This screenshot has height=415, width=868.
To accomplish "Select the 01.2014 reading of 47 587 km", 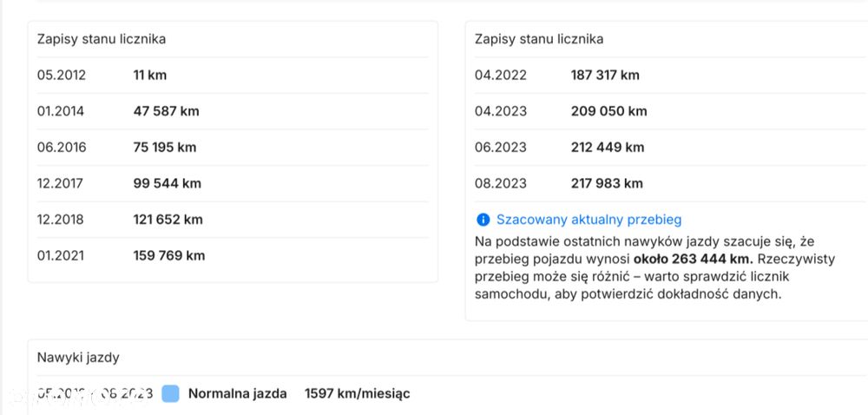I will tap(166, 111).
